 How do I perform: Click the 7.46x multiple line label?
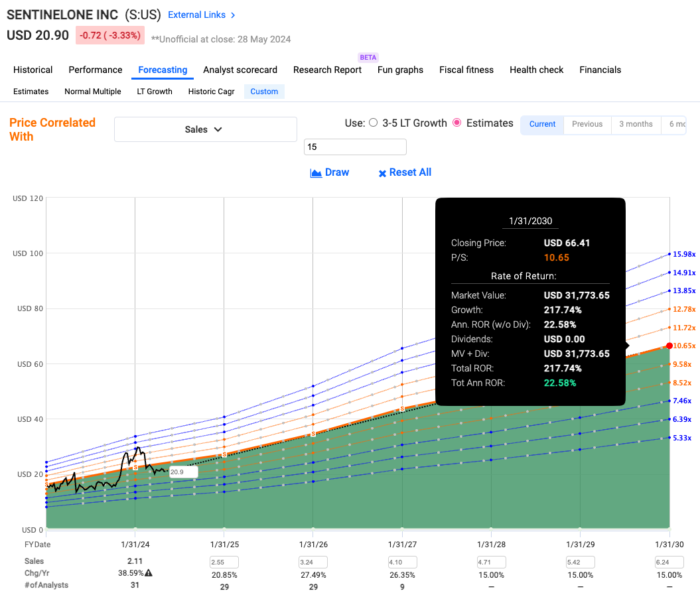coord(682,401)
